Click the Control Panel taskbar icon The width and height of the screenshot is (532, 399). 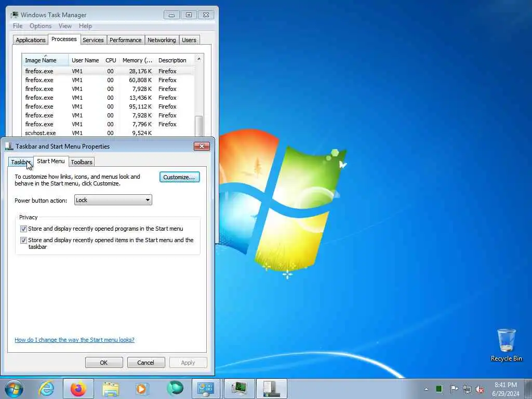point(206,389)
